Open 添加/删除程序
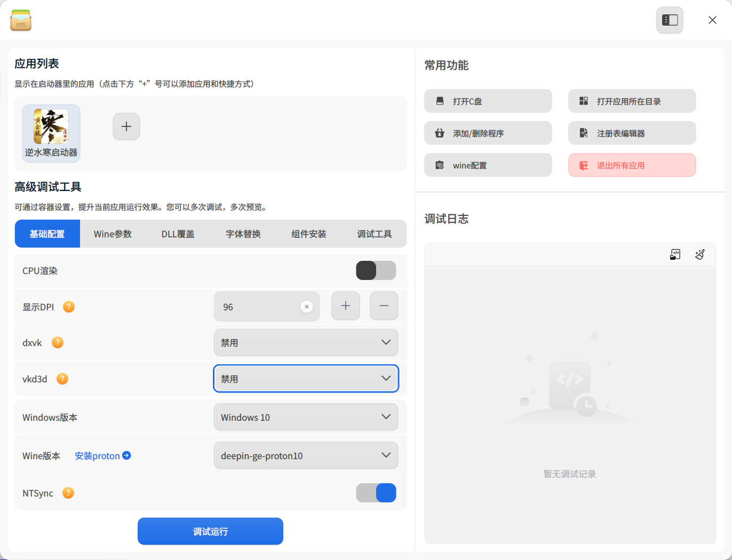This screenshot has height=560, width=732. 488,133
